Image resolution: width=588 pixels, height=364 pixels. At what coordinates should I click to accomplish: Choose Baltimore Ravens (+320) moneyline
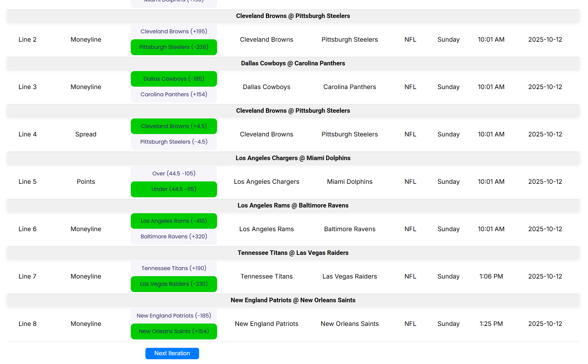[174, 237]
